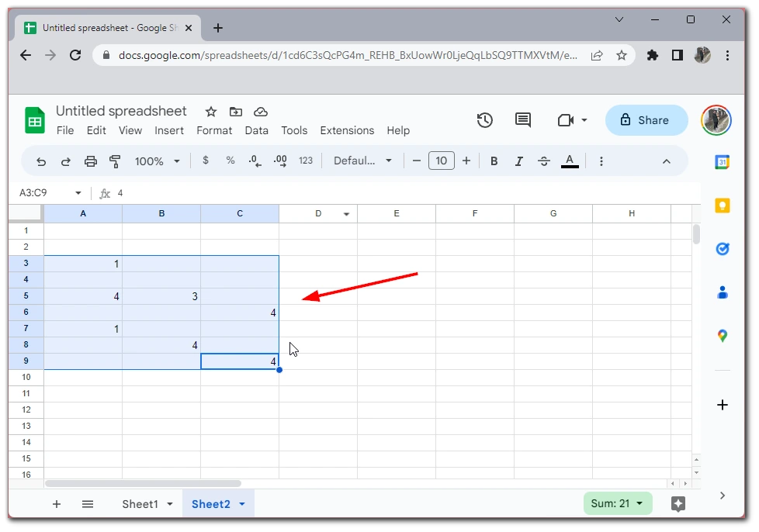Star the Untitled spreadsheet
The height and width of the screenshot is (532, 759).
click(x=210, y=112)
